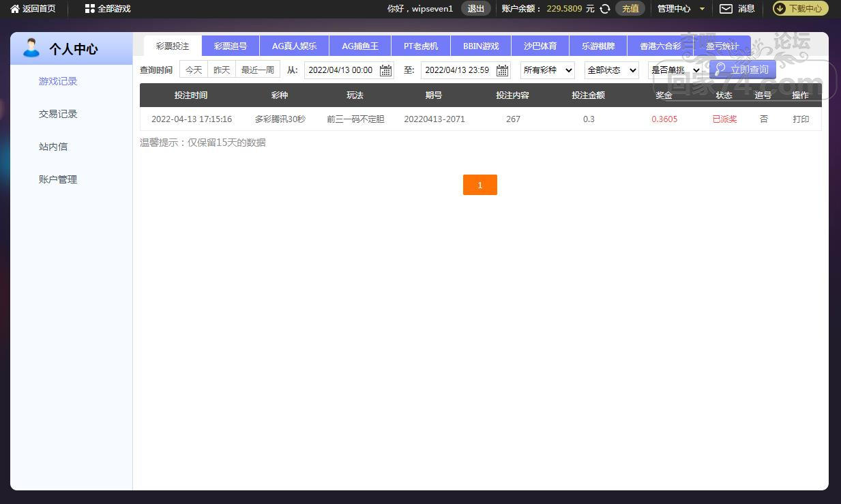Select the 昨天 quick date filter
The width and height of the screenshot is (841, 504).
[x=222, y=70]
